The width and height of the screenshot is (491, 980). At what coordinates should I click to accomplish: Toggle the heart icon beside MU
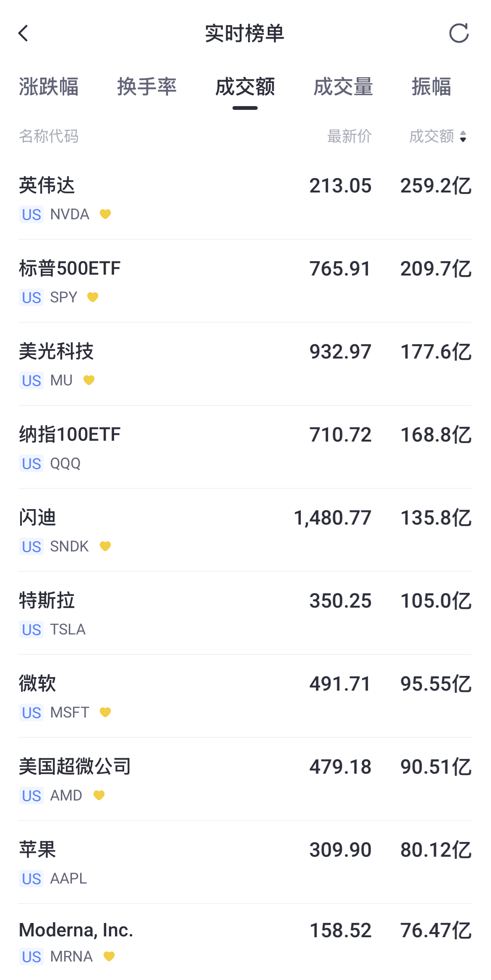(x=89, y=380)
